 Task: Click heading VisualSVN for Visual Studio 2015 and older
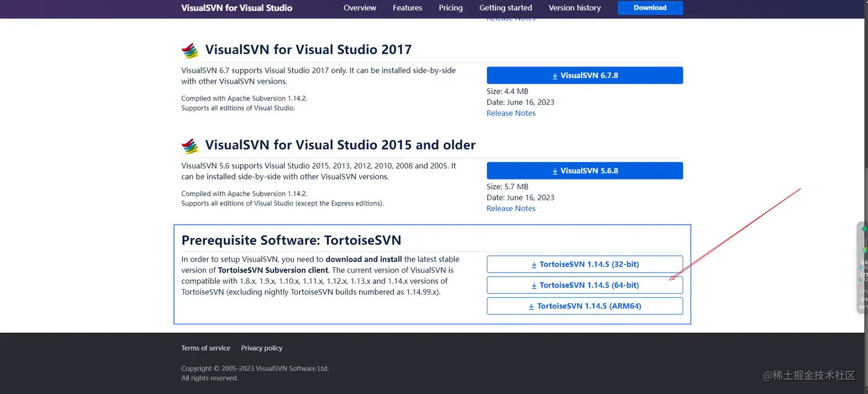[x=340, y=145]
